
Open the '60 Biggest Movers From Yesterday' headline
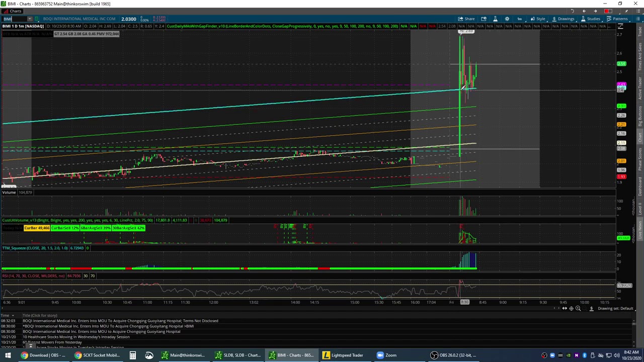coord(52,342)
